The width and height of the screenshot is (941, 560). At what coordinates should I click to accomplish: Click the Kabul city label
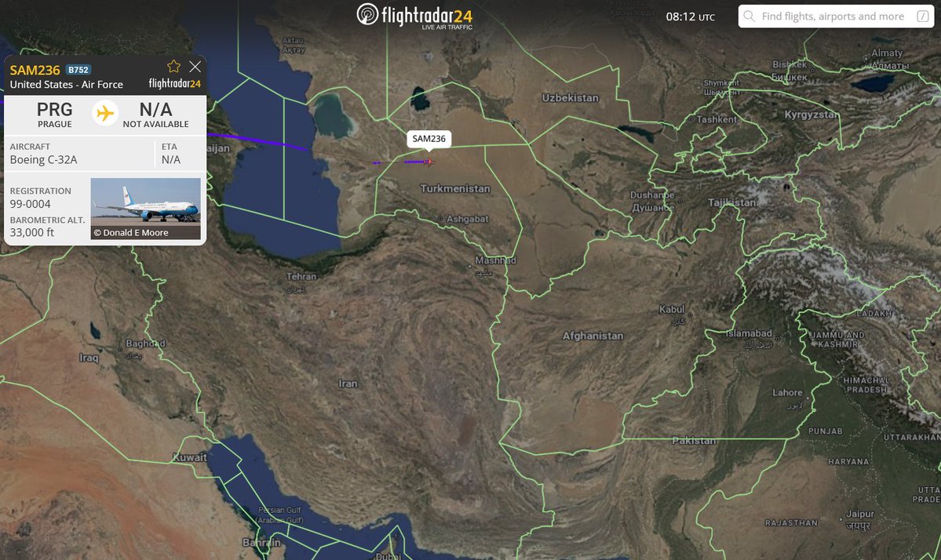coord(672,309)
